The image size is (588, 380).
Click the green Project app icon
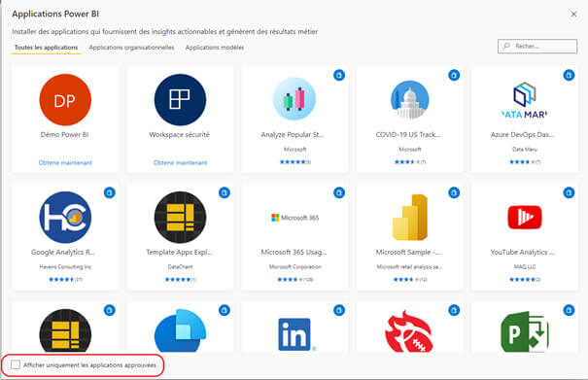click(525, 331)
